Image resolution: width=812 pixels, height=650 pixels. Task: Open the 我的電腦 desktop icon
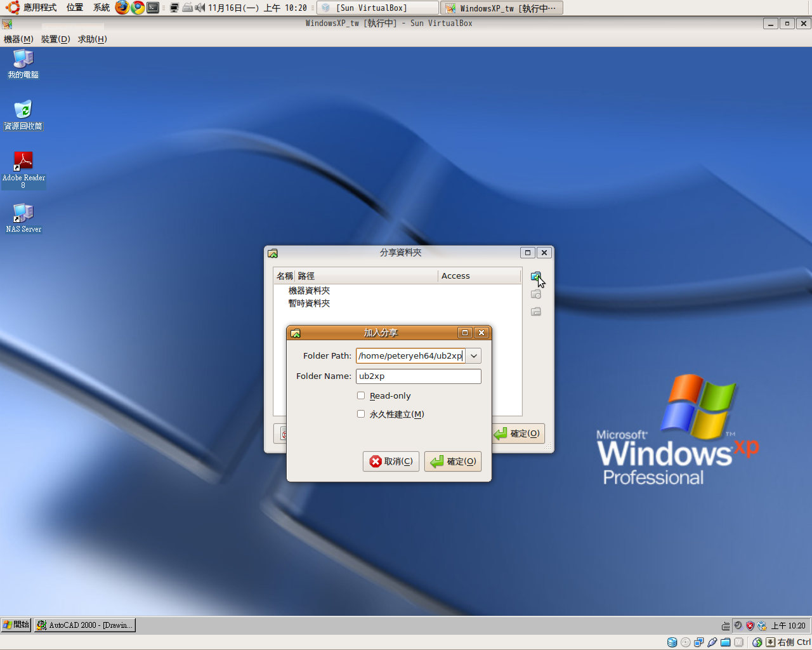point(23,64)
